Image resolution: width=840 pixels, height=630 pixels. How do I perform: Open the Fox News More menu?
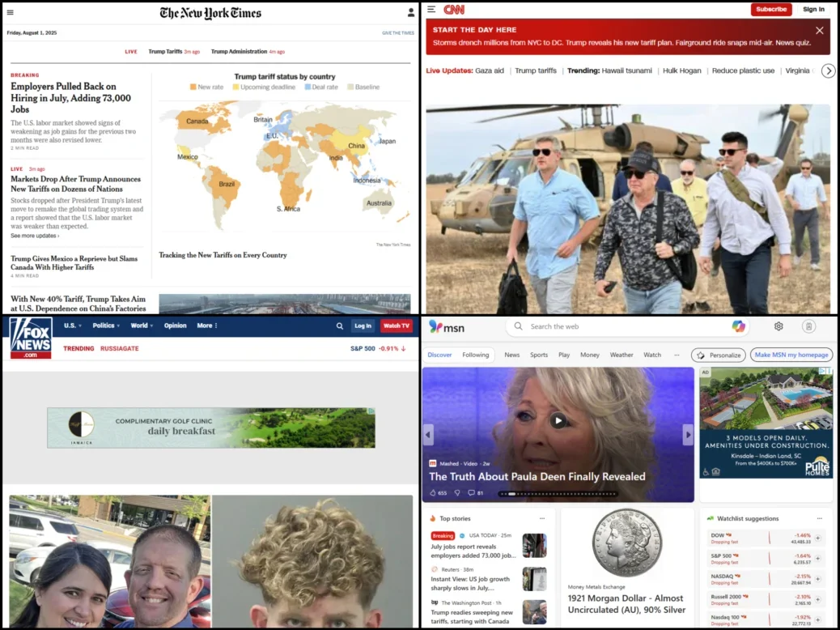(207, 326)
